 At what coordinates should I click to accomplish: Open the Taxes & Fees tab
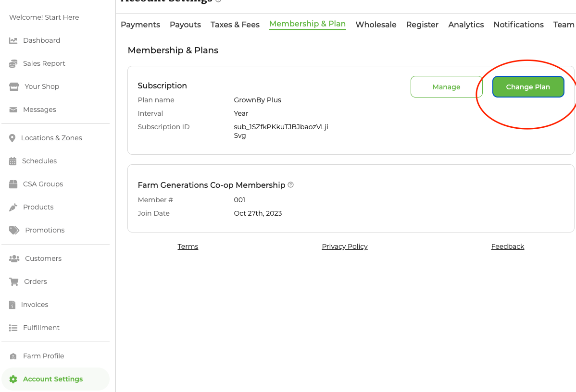pyautogui.click(x=235, y=24)
